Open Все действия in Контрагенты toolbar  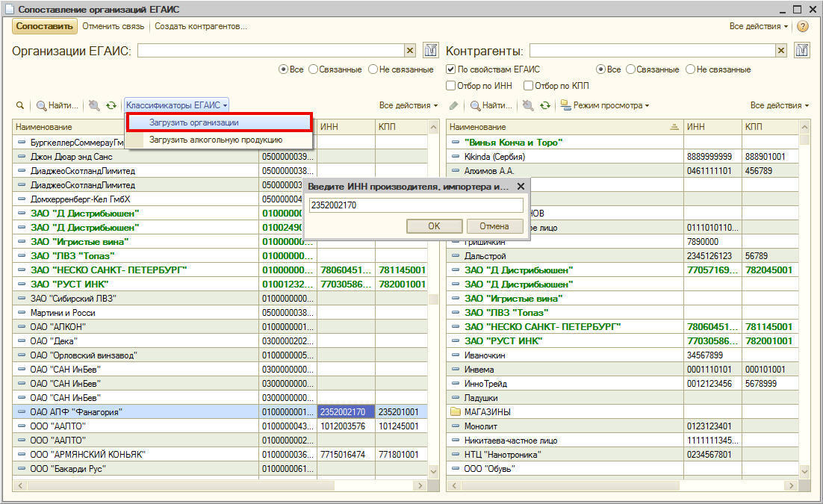point(780,105)
